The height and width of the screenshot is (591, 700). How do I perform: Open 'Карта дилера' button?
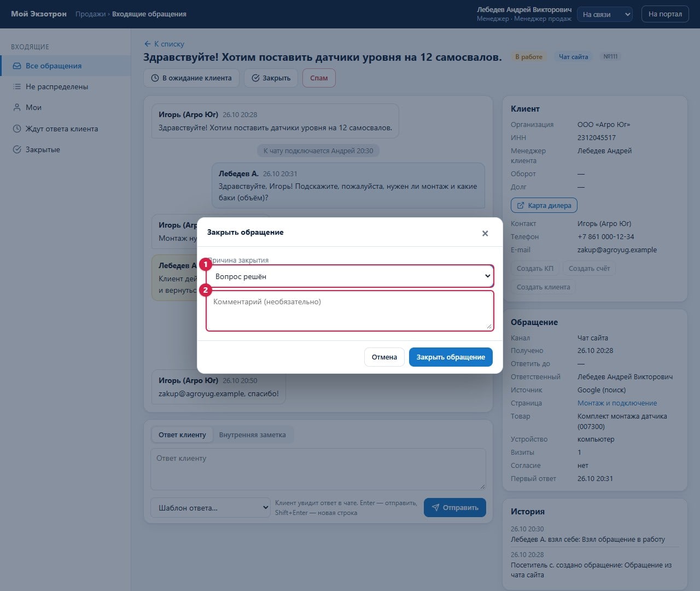pyautogui.click(x=544, y=205)
